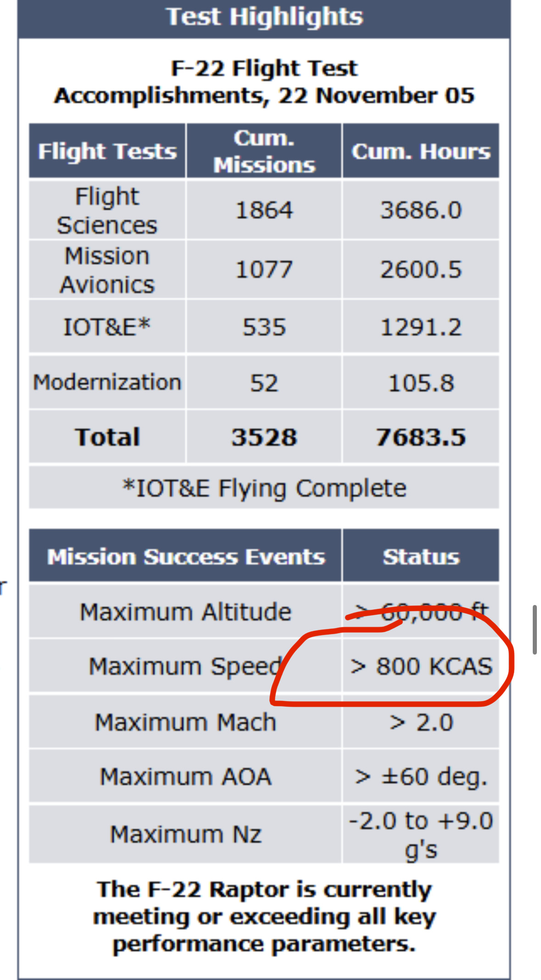
Task: Click the Flight Tests column header
Action: pos(107,151)
